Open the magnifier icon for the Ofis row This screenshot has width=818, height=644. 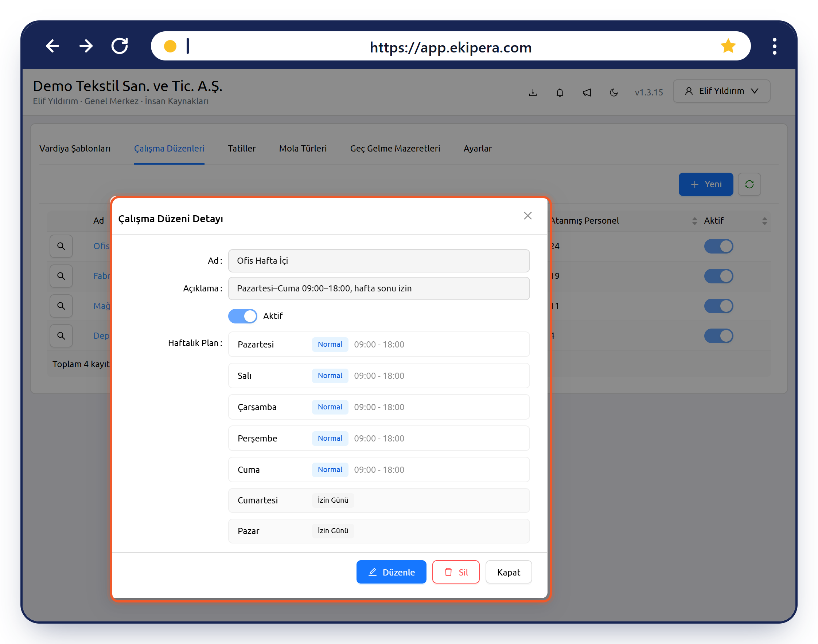pyautogui.click(x=61, y=246)
